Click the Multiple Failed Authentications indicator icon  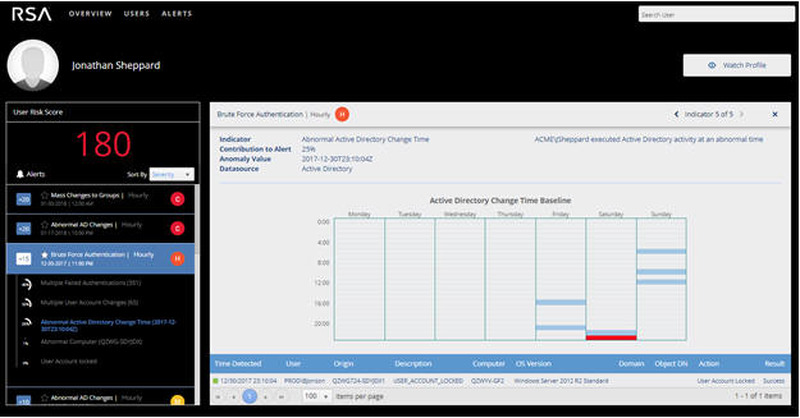coord(24,285)
